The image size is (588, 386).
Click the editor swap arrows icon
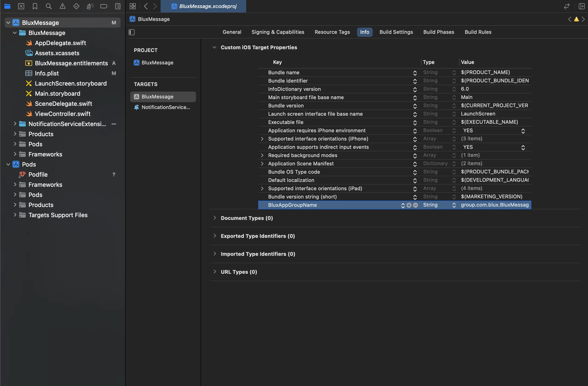(x=567, y=6)
